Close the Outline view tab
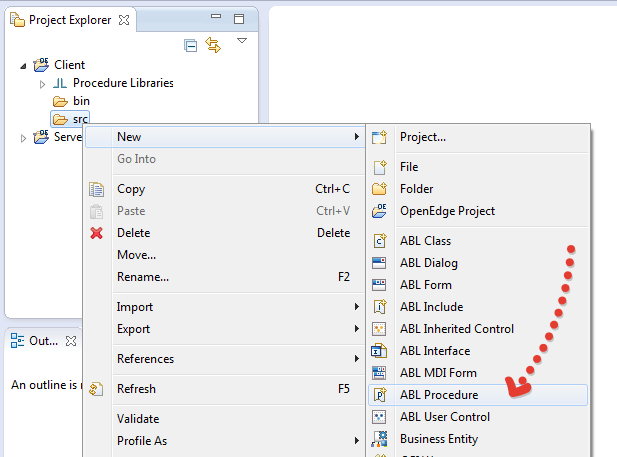 pyautogui.click(x=71, y=341)
